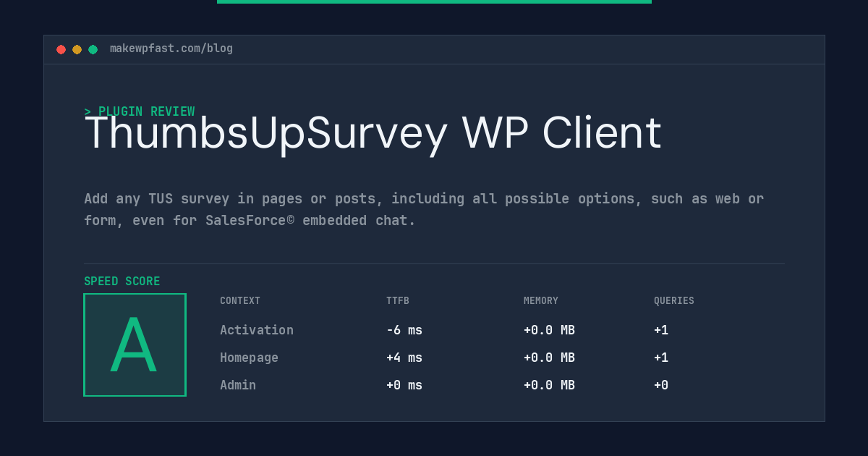Image resolution: width=868 pixels, height=456 pixels.
Task: Click the ThumbsUpSurvey WP Client title
Action: [x=373, y=134]
